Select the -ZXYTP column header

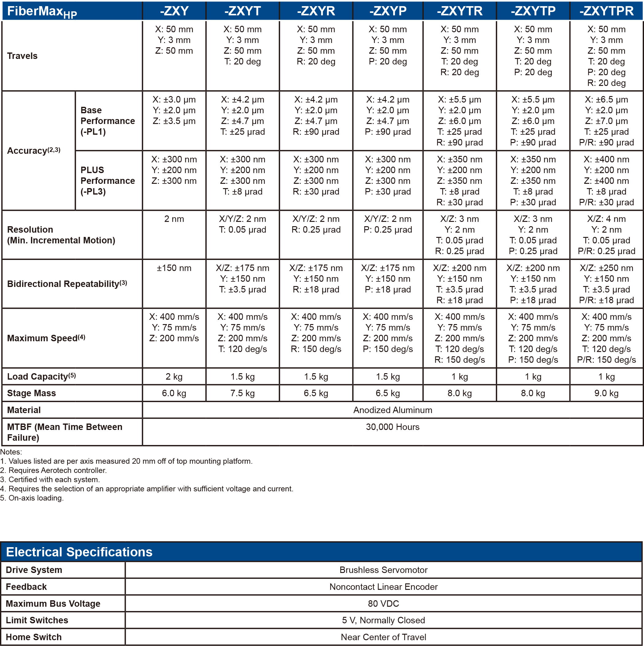pos(533,11)
